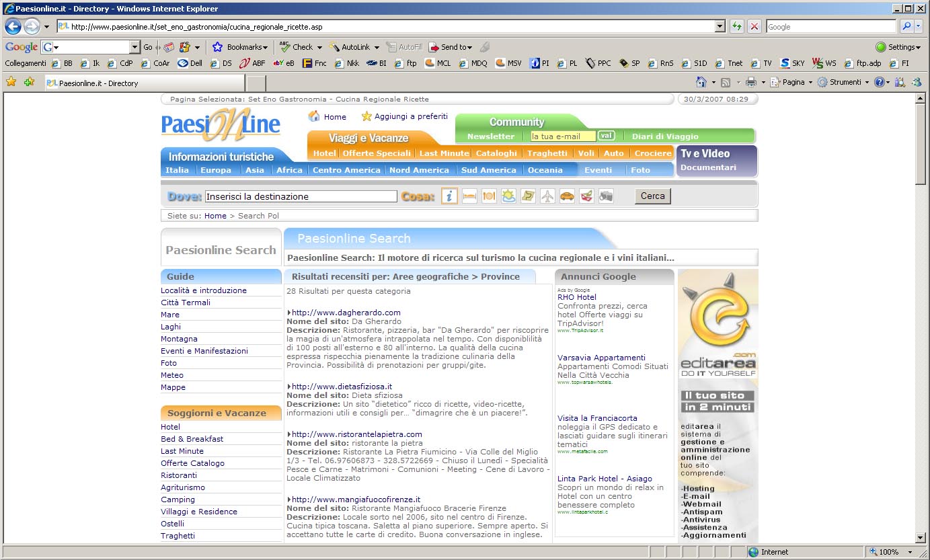This screenshot has height=560, width=930.
Task: Open the www.dietasfiziosa.it result link
Action: (x=342, y=387)
